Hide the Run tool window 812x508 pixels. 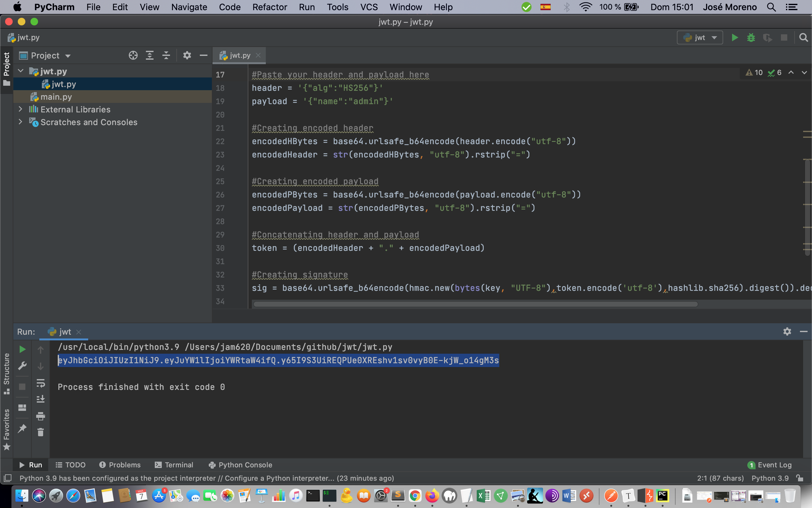pyautogui.click(x=804, y=331)
